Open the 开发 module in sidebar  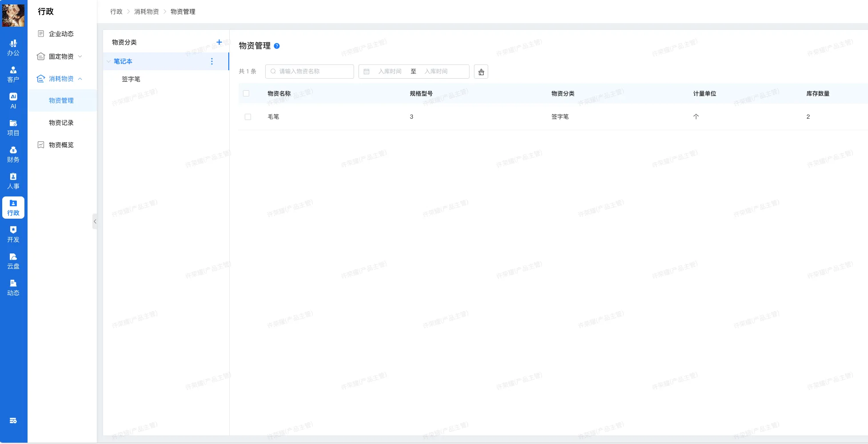(13, 235)
